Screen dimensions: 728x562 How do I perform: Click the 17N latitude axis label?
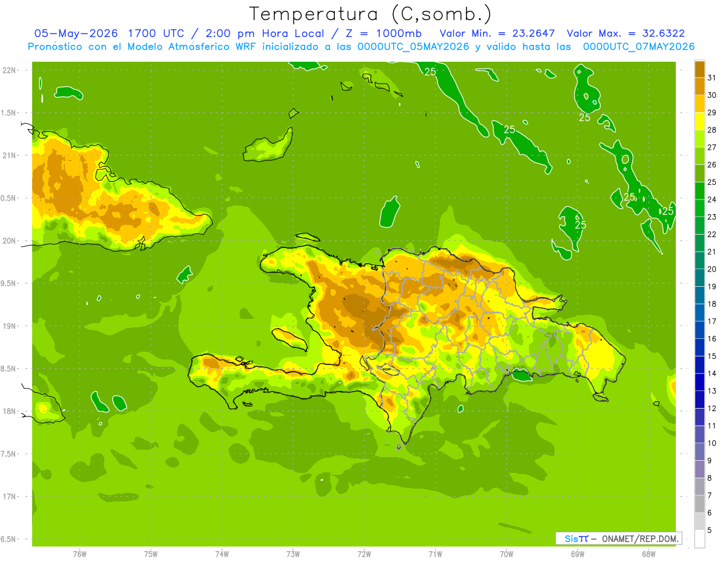(x=9, y=497)
